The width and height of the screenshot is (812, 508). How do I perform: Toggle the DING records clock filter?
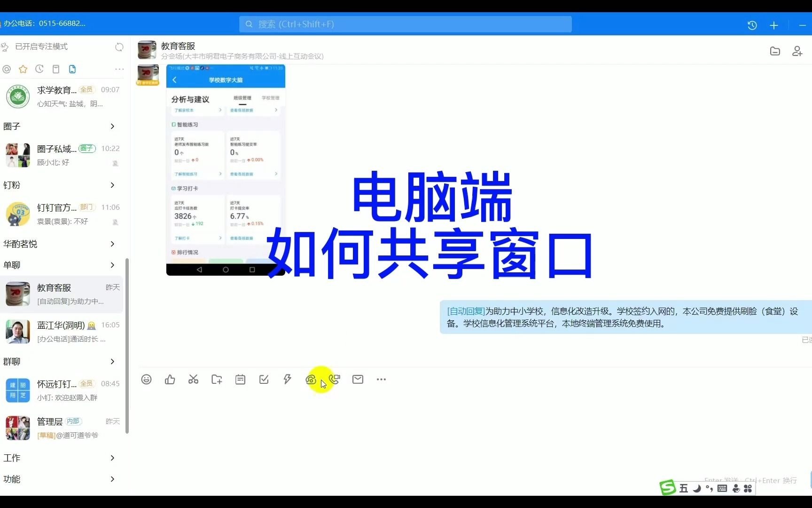tap(39, 69)
